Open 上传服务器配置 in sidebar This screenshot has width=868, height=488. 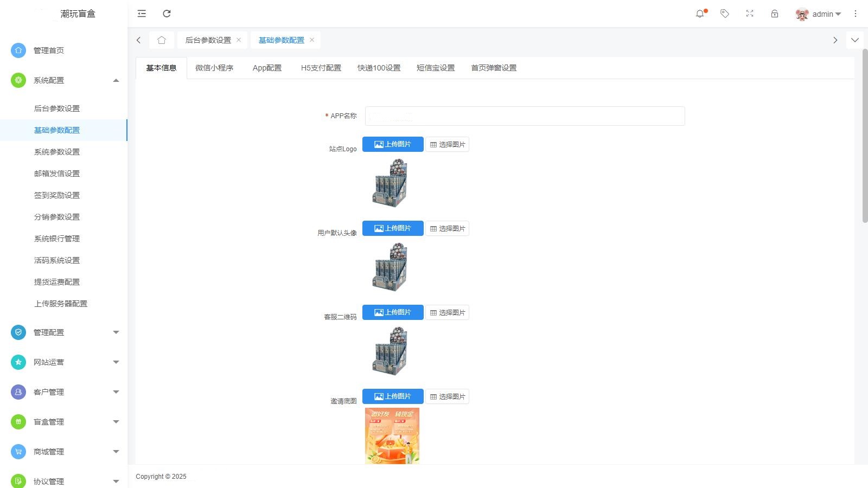(61, 304)
